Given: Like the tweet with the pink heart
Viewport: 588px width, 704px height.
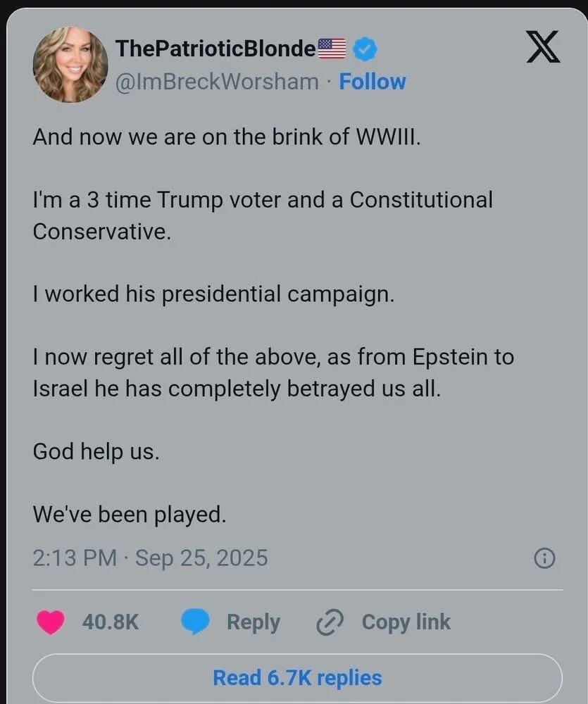Looking at the screenshot, I should [49, 622].
